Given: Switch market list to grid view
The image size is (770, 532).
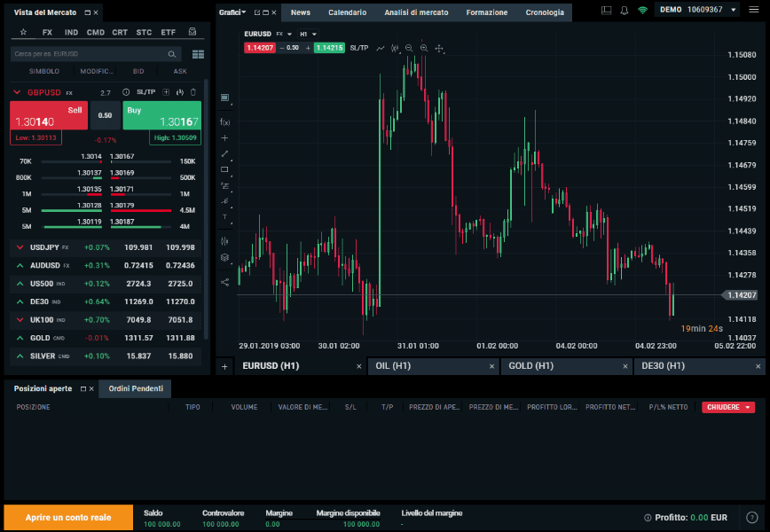Looking at the screenshot, I should pyautogui.click(x=197, y=54).
